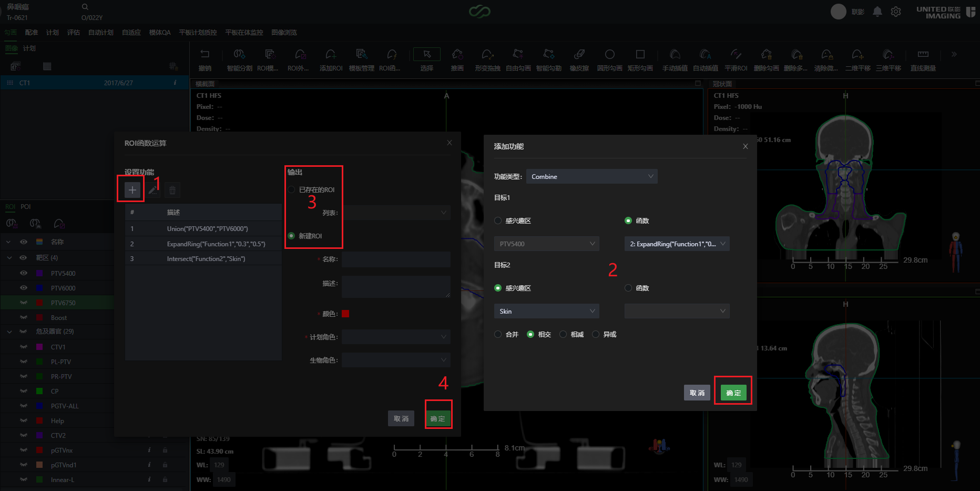Click the 撤销 undo tool in toolbar
This screenshot has width=980, height=491.
tap(205, 60)
